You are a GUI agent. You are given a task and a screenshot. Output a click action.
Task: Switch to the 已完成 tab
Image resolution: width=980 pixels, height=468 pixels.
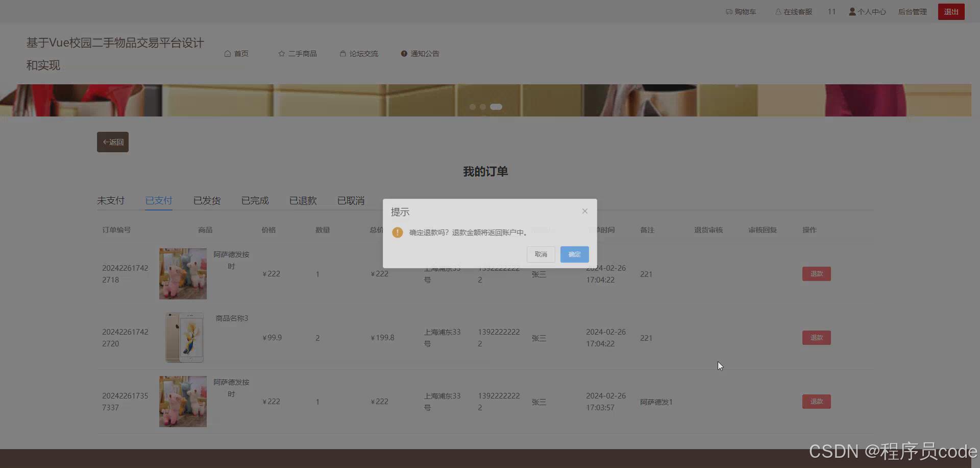tap(254, 200)
